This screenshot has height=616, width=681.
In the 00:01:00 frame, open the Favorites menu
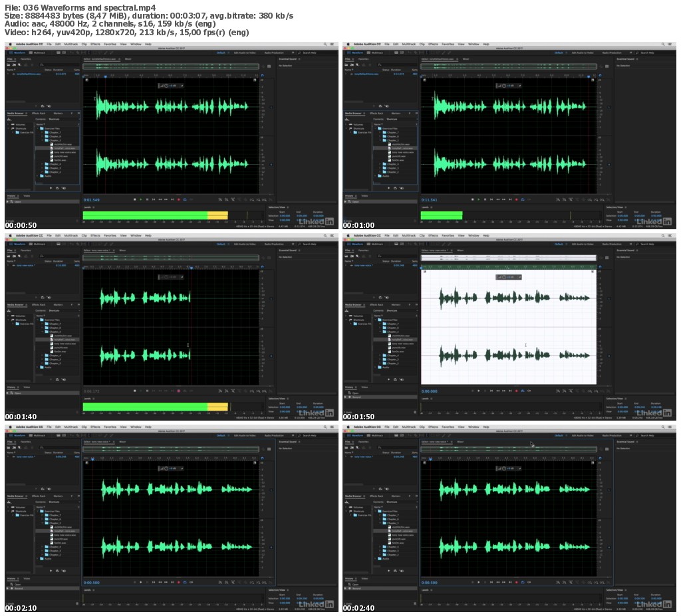click(448, 44)
